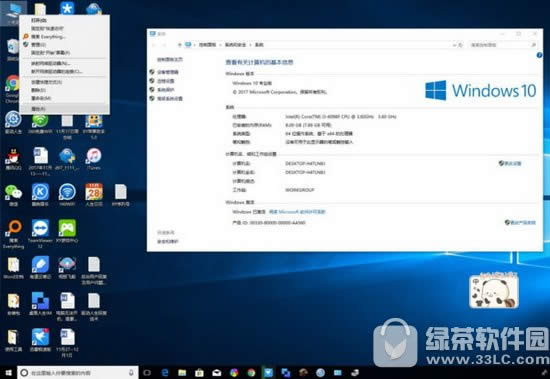Image resolution: width=550 pixels, height=379 pixels.
Task: Click the colorful ball browser taskbar icon
Action: [x=234, y=372]
